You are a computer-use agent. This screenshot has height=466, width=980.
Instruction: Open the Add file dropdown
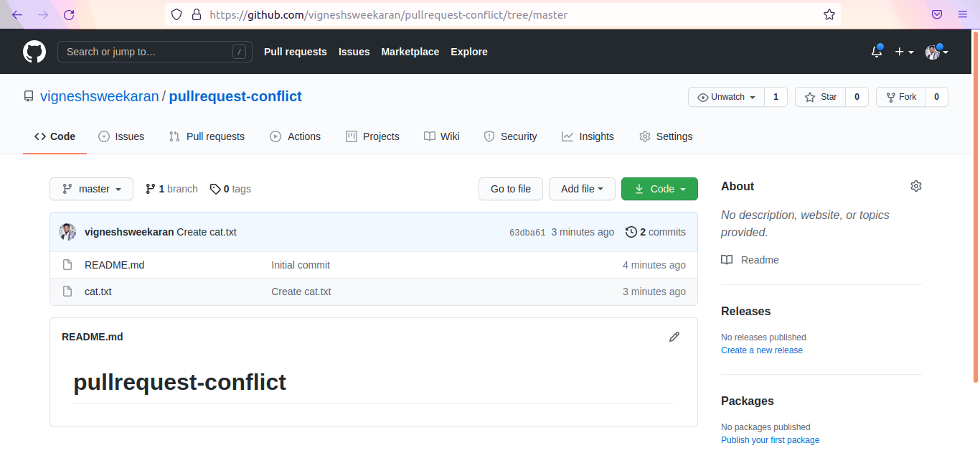pyautogui.click(x=581, y=189)
